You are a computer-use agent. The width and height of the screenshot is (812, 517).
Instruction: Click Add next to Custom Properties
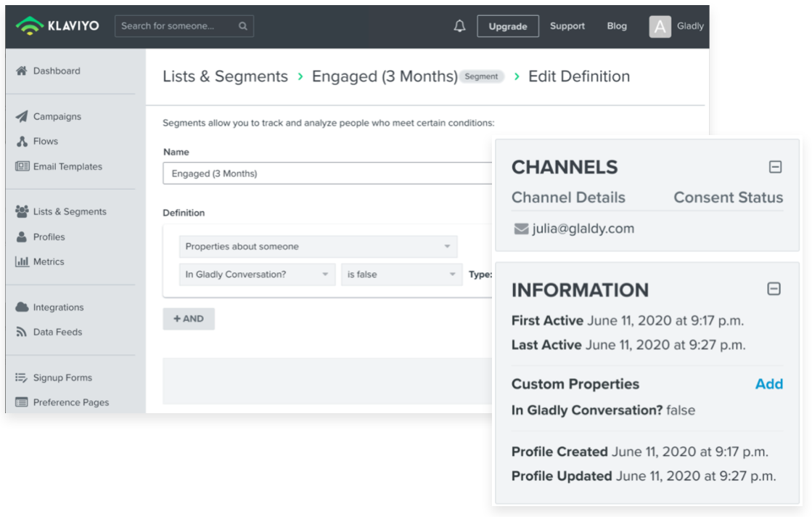[769, 384]
